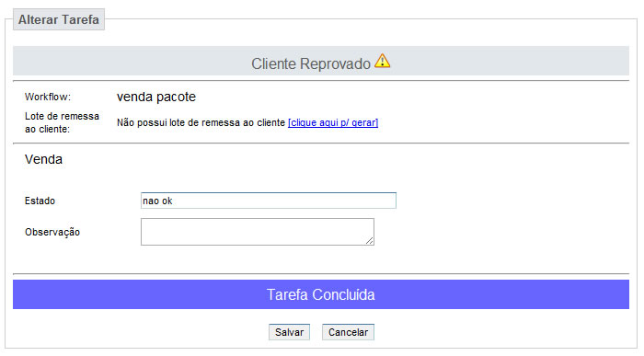Image resolution: width=644 pixels, height=356 pixels.
Task: Click the Cliente Reprovado heading text
Action: [311, 63]
